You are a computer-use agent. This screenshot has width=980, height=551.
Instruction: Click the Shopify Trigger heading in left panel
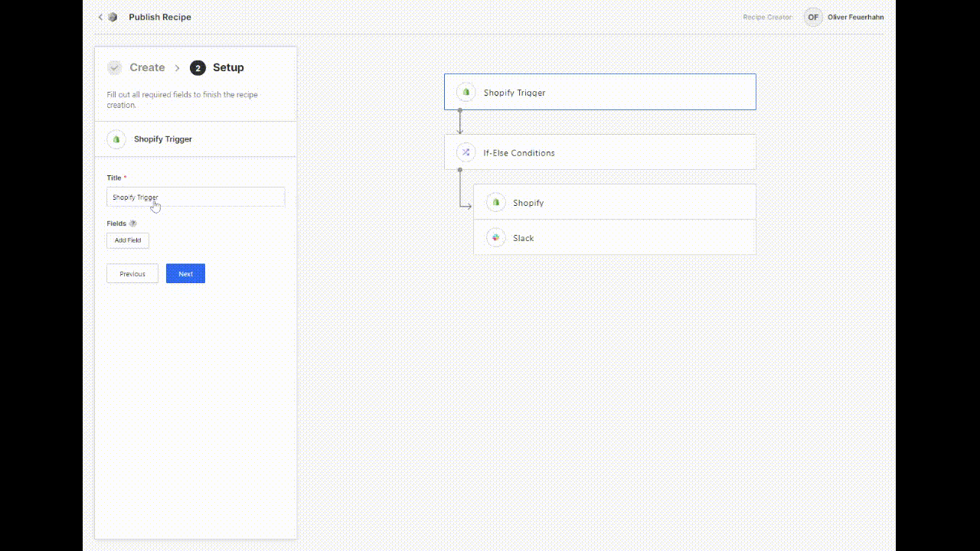[163, 139]
